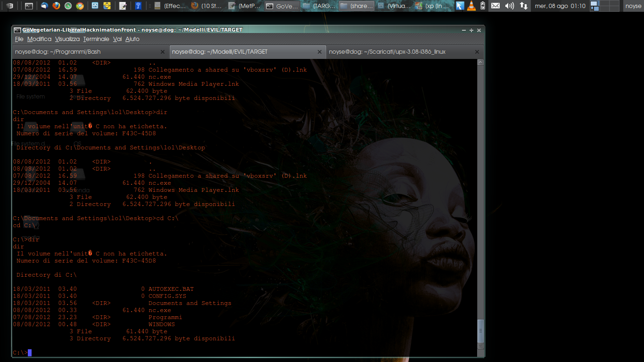Launch Chrome browser from panel
This screenshot has width=644, height=362.
(80, 6)
